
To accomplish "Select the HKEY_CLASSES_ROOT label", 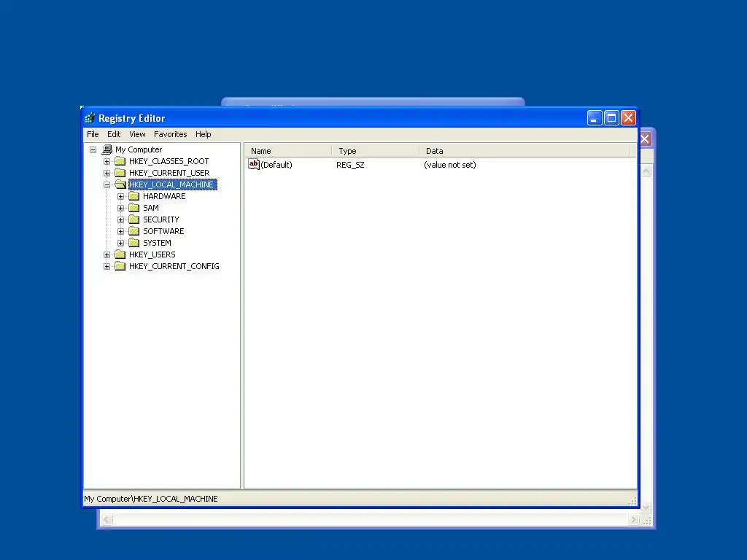I will pyautogui.click(x=169, y=161).
